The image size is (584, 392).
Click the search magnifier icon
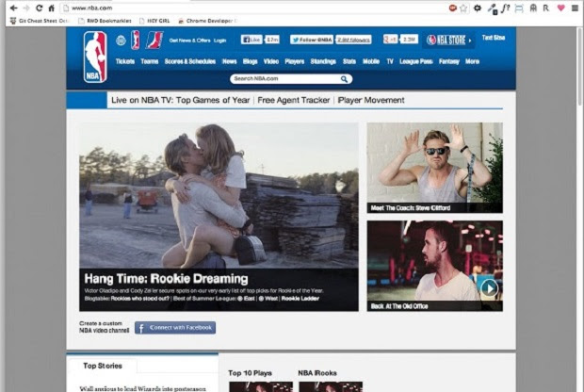344,78
